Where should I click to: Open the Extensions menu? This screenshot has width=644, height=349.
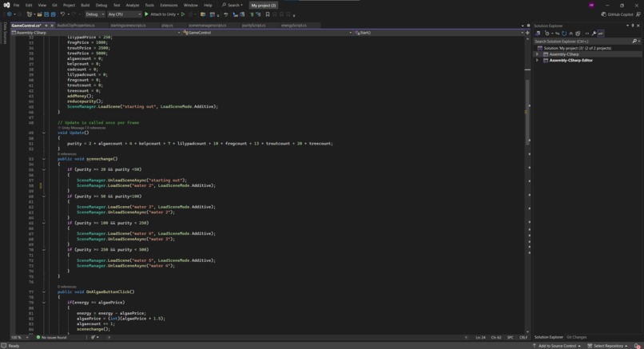(169, 6)
